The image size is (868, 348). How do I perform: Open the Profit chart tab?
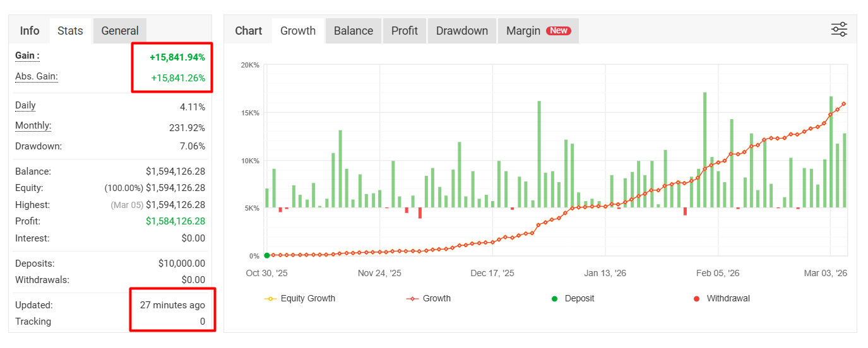click(404, 31)
